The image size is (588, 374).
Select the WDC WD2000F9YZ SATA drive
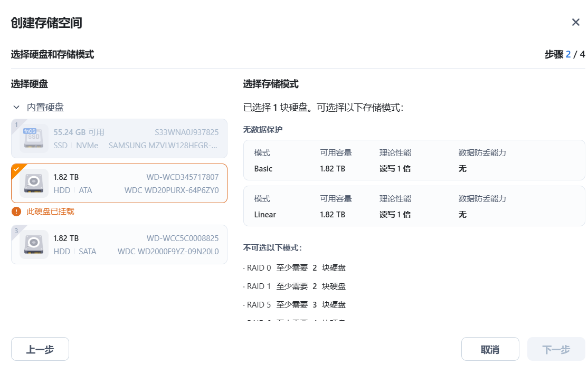pyautogui.click(x=118, y=244)
